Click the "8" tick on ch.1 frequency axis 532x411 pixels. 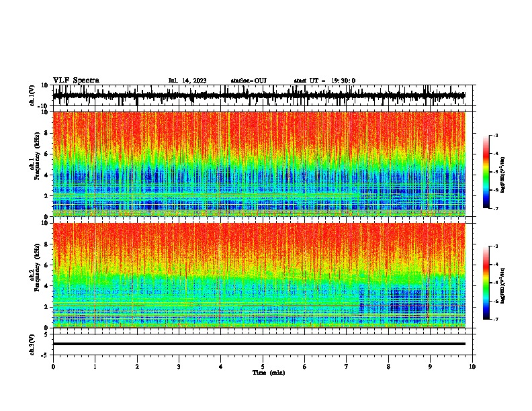coord(46,133)
